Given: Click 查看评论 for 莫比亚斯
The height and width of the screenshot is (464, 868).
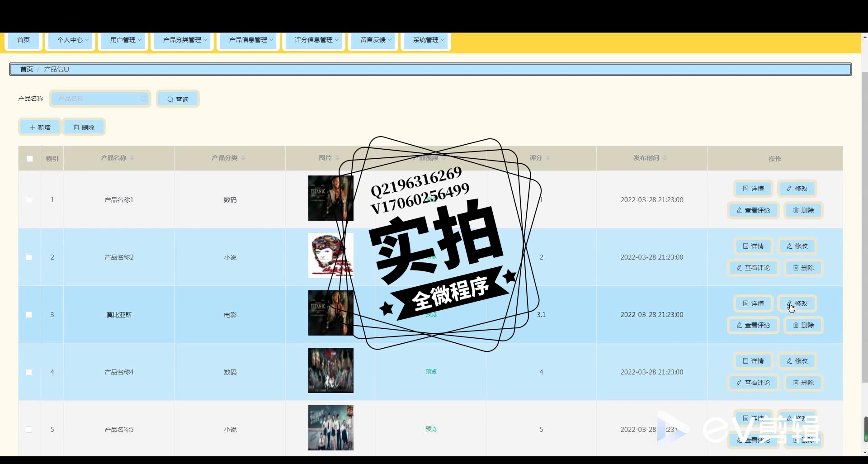Looking at the screenshot, I should tap(753, 325).
